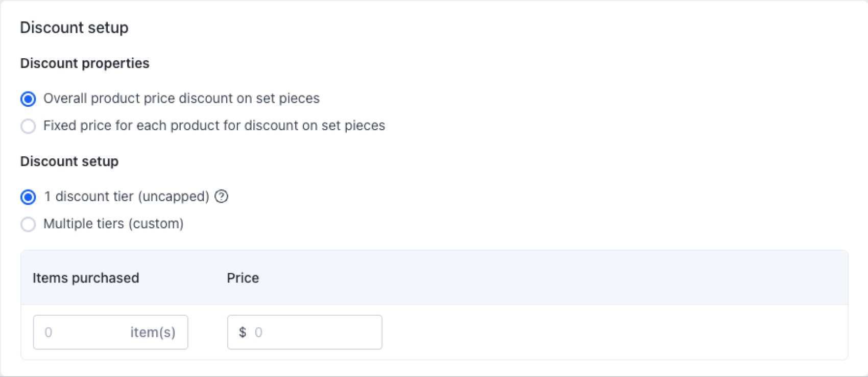Click the Items purchased column header

tap(86, 278)
